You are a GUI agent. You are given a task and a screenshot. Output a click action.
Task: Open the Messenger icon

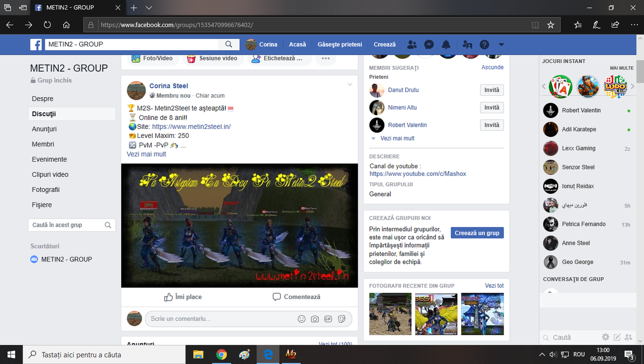point(429,44)
